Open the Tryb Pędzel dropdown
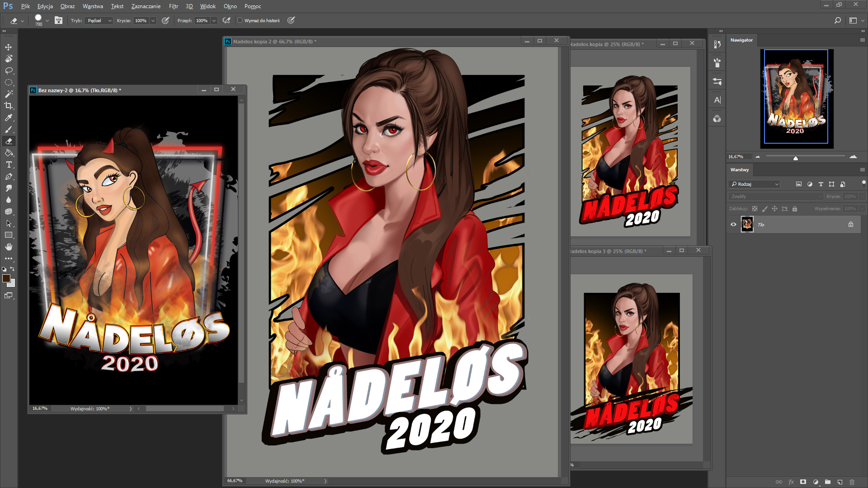Image resolution: width=868 pixels, height=488 pixels. pyautogui.click(x=98, y=20)
